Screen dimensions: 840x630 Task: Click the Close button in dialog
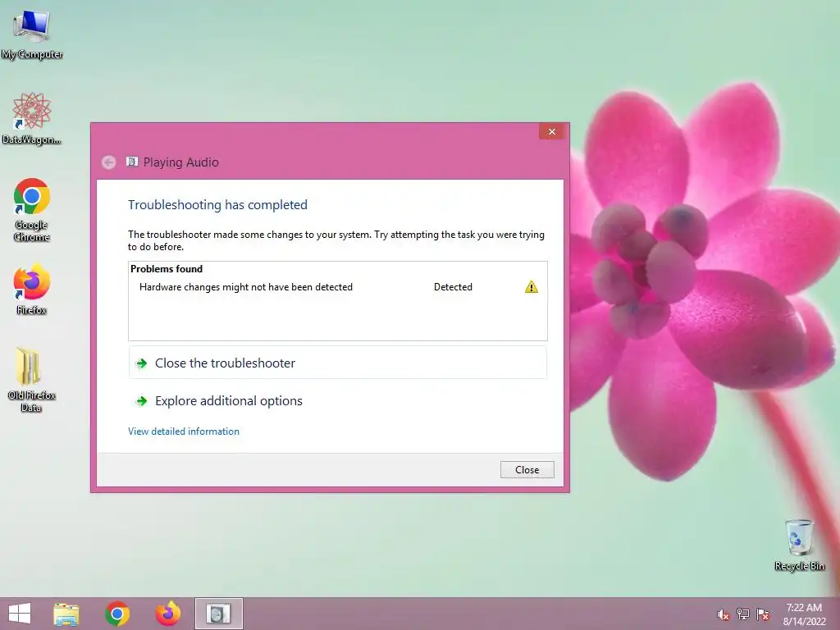click(527, 470)
